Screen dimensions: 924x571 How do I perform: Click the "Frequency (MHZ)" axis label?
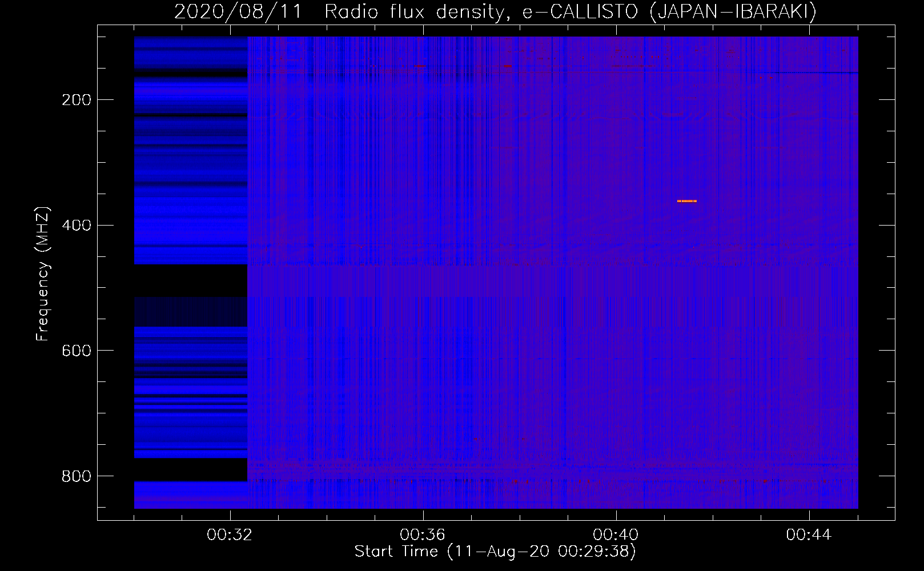tap(43, 274)
